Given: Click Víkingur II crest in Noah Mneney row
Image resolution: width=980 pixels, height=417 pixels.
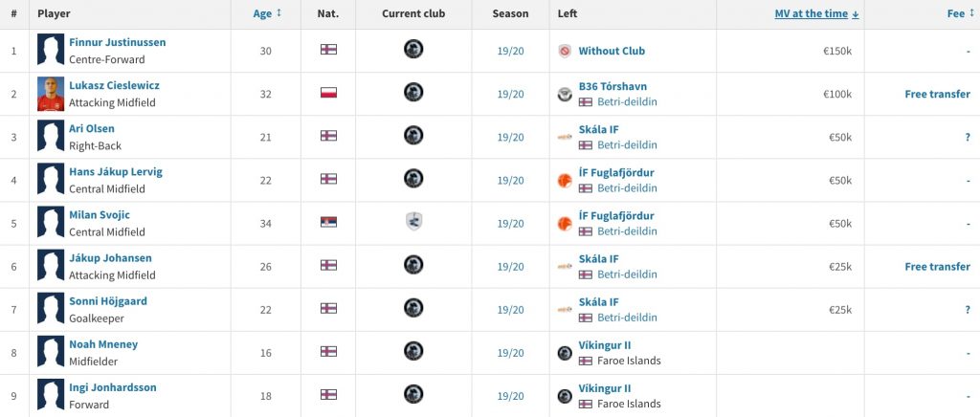Looking at the screenshot, I should (x=565, y=353).
